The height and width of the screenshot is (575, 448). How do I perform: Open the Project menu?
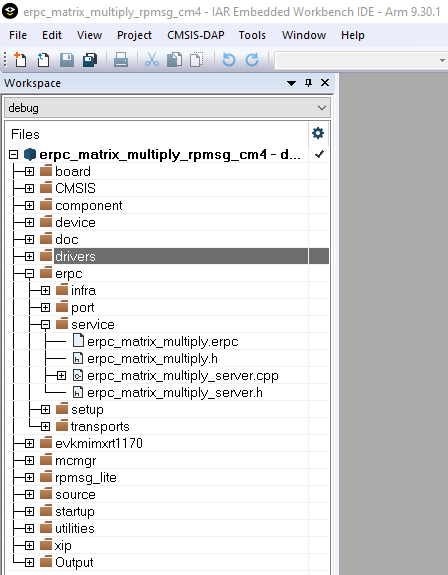(134, 35)
